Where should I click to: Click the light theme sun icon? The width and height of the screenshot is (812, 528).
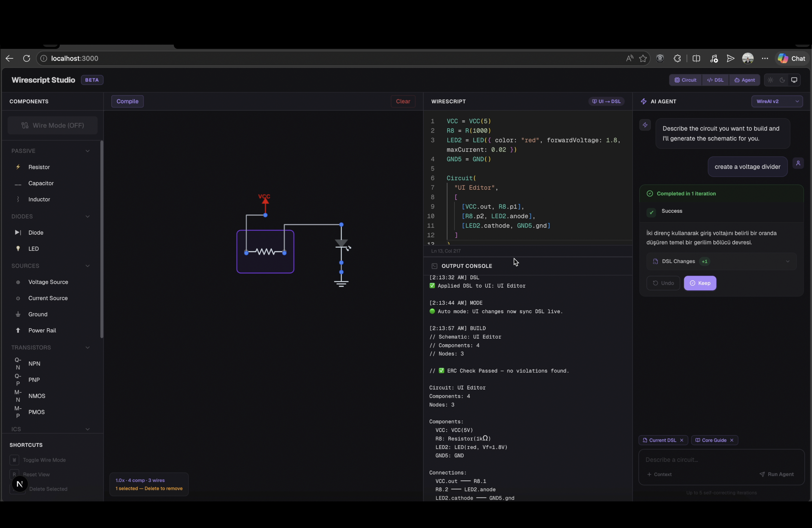(x=770, y=80)
